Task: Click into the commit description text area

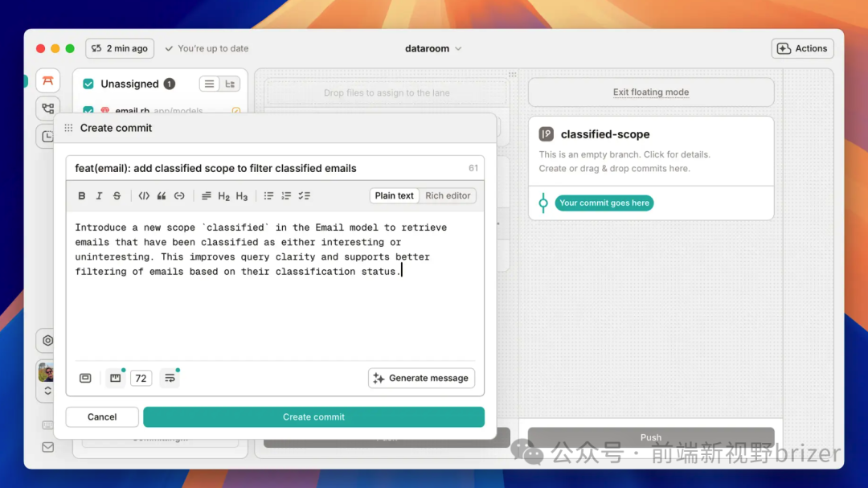Action: point(275,285)
